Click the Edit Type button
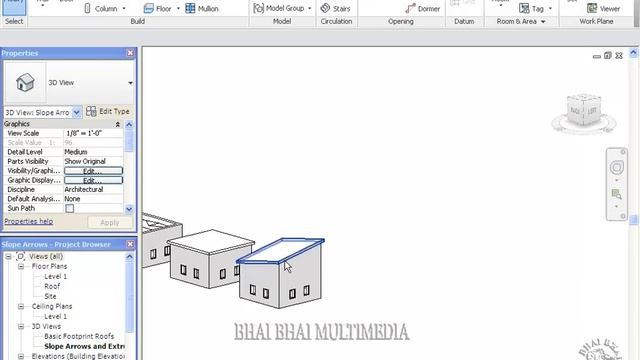Viewport: 640px width, 360px height. click(108, 111)
